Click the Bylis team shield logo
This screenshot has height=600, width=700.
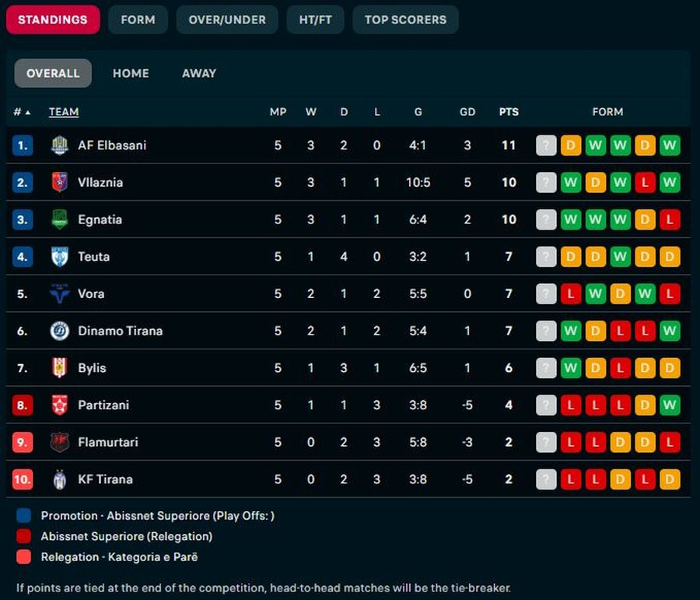point(59,368)
